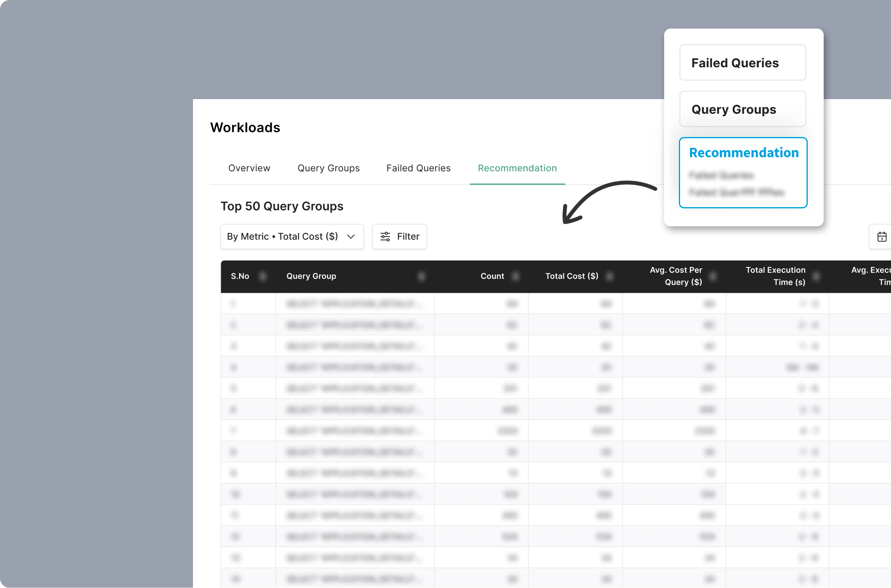Open the By Metric Total Cost dropdown
891x588 pixels.
click(292, 237)
